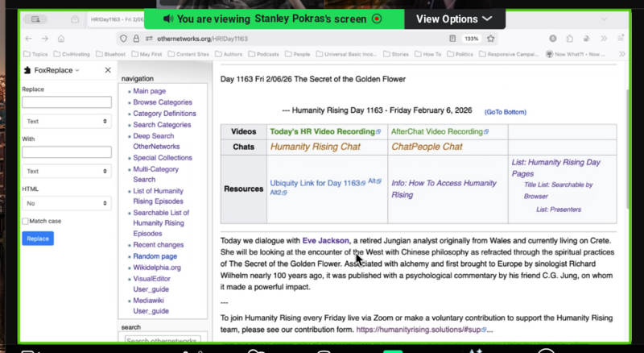
Task: Go forward with the browser forward arrow
Action: pos(45,39)
